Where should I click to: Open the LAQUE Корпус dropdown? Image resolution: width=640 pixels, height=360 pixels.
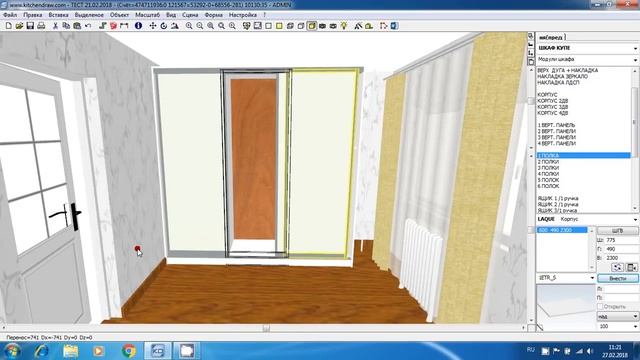[636, 219]
